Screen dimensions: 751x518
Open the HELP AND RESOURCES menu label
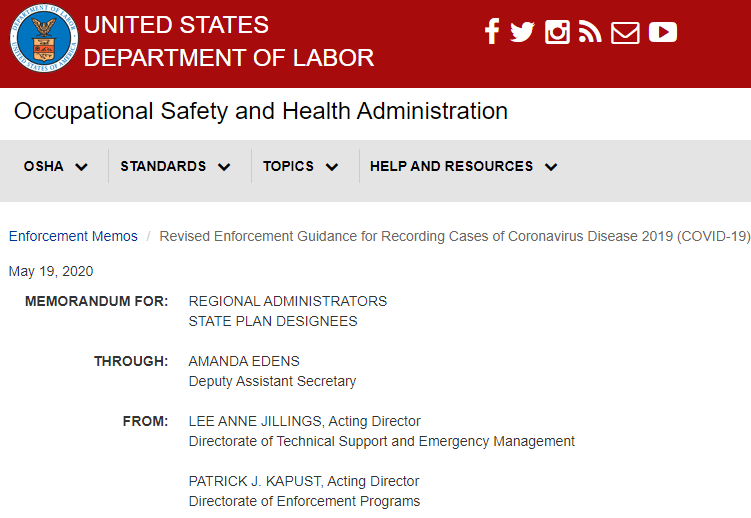(x=451, y=166)
